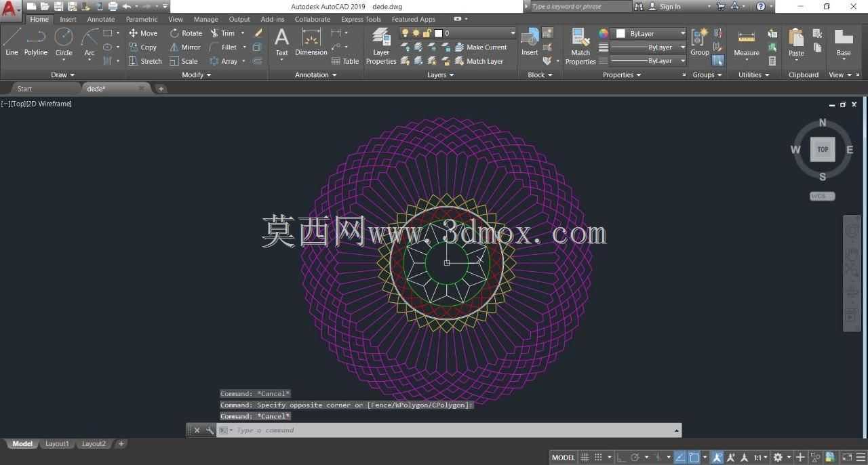Toggle snap mode in status bar

[x=599, y=458]
